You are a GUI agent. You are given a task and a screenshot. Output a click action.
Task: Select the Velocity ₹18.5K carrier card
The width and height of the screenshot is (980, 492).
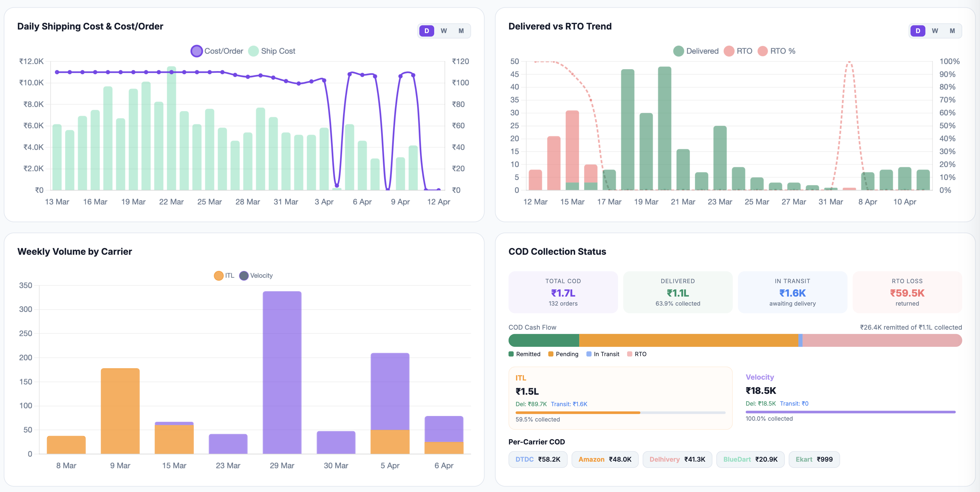[851, 398]
